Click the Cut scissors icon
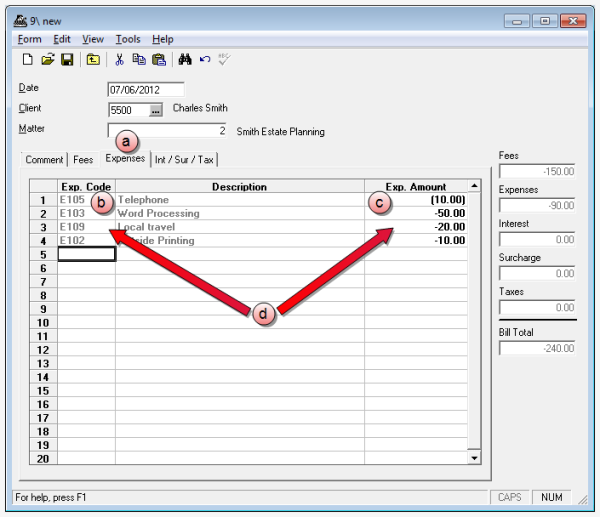 119,60
